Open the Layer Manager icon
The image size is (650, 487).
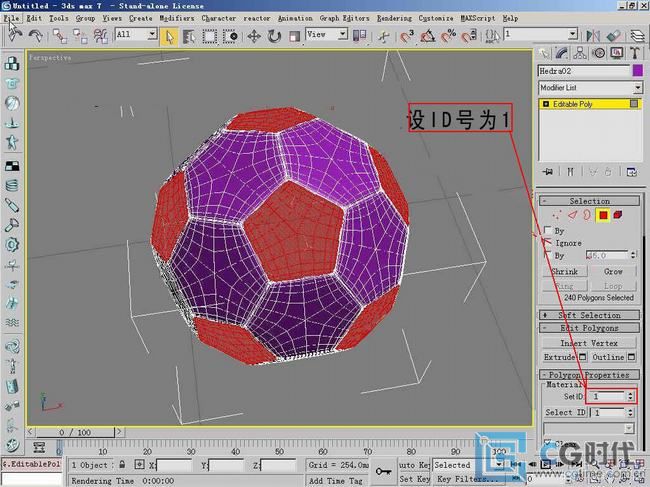pos(638,36)
